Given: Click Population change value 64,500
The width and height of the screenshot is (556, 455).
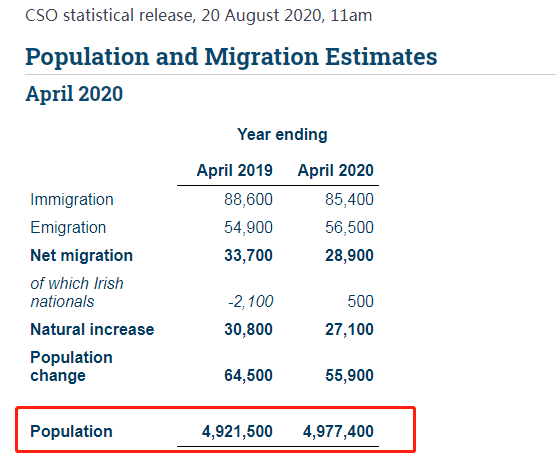Looking at the screenshot, I should point(248,375).
